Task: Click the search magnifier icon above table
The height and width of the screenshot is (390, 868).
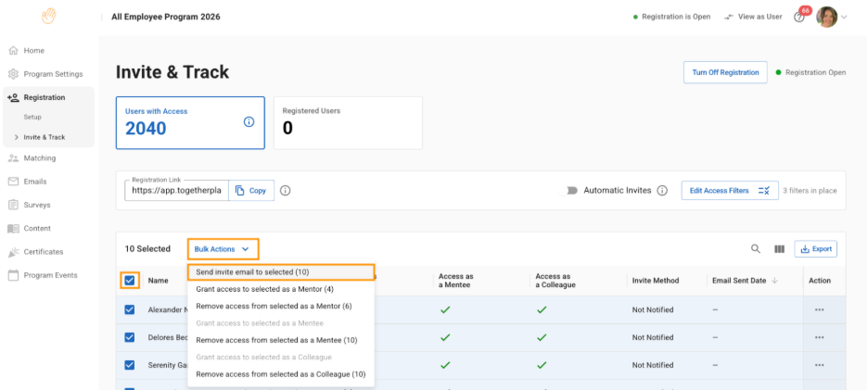Action: pos(756,249)
